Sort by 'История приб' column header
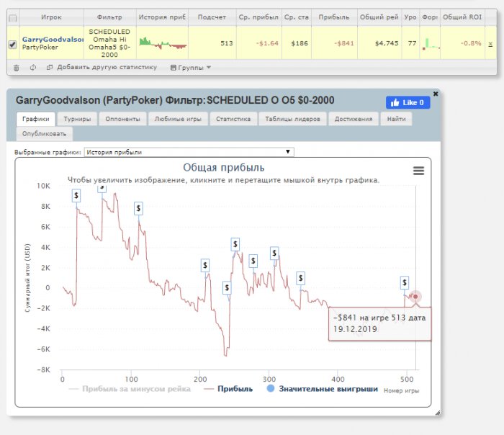 tap(162, 17)
